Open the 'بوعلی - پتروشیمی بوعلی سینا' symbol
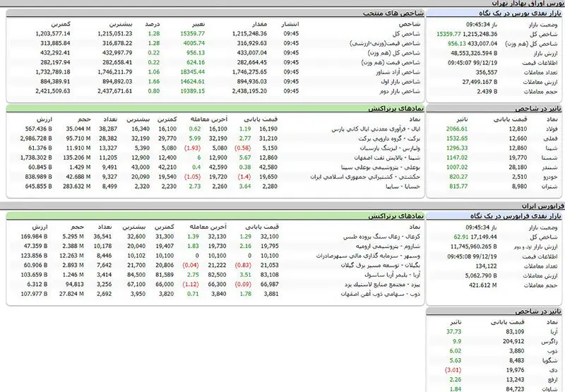The width and height of the screenshot is (565, 392). coord(381,167)
